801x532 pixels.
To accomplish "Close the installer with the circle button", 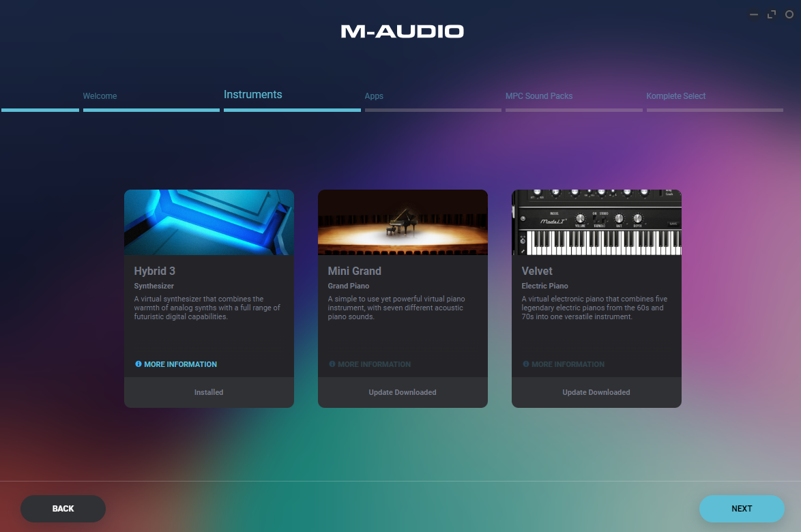I will (789, 14).
